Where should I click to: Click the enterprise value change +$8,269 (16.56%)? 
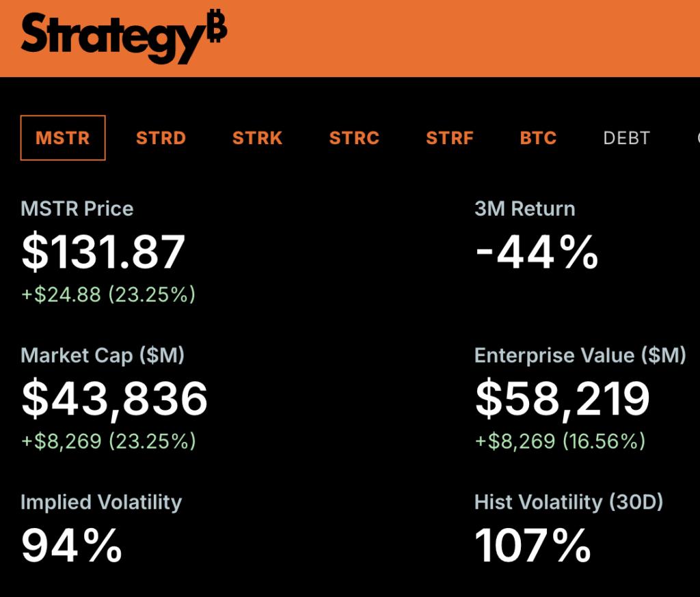point(560,441)
